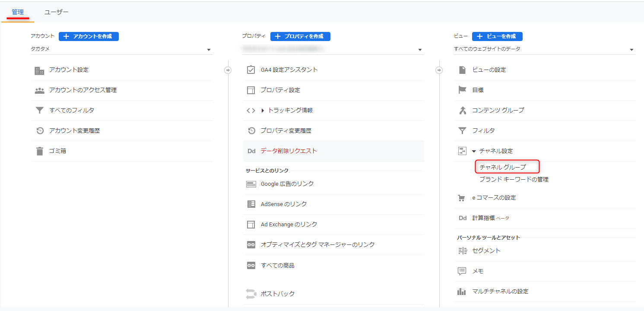Click the code brackets icon for トラッキング情報
Screen dimensions: 644x311
click(251, 110)
